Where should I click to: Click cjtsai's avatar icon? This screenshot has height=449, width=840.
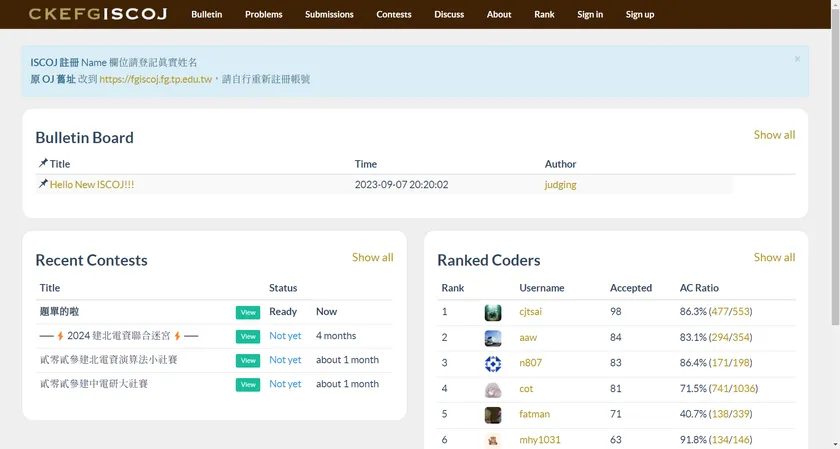tap(493, 312)
